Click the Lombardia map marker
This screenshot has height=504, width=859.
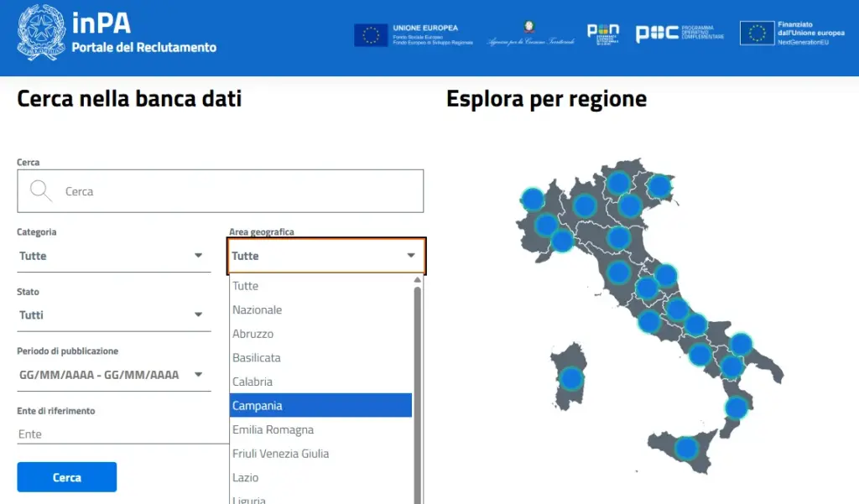pos(585,206)
